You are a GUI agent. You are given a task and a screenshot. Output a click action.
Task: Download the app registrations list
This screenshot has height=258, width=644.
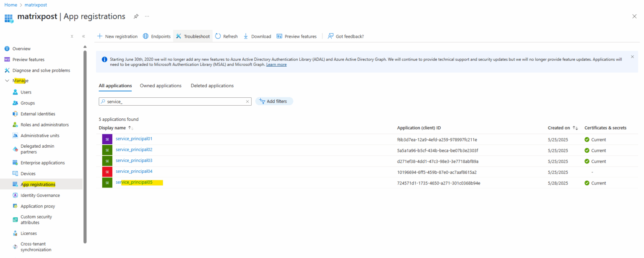coord(257,36)
